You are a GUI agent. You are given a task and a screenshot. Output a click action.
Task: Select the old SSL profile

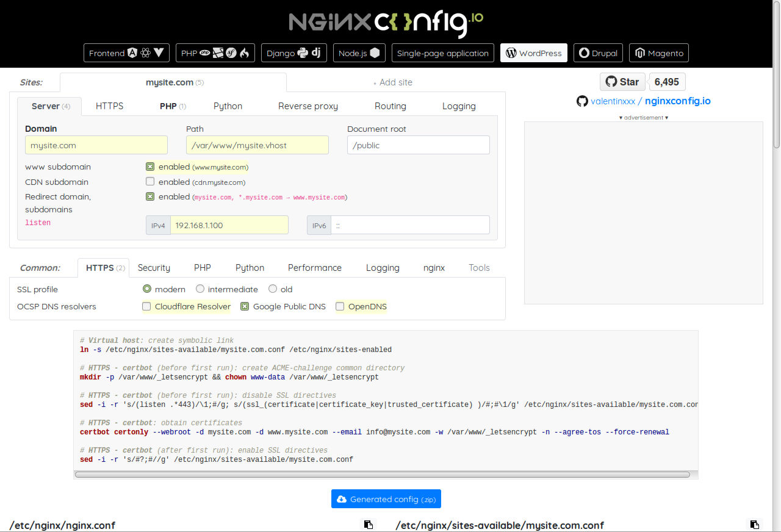click(x=273, y=289)
